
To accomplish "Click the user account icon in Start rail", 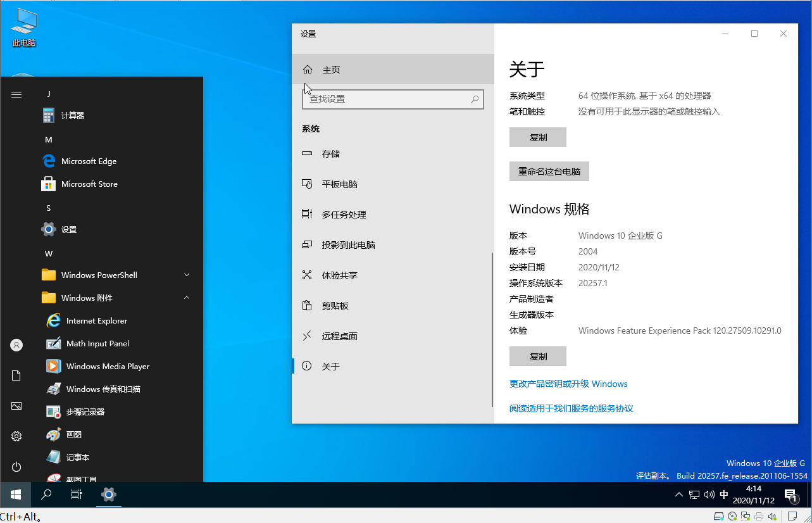I will point(16,345).
